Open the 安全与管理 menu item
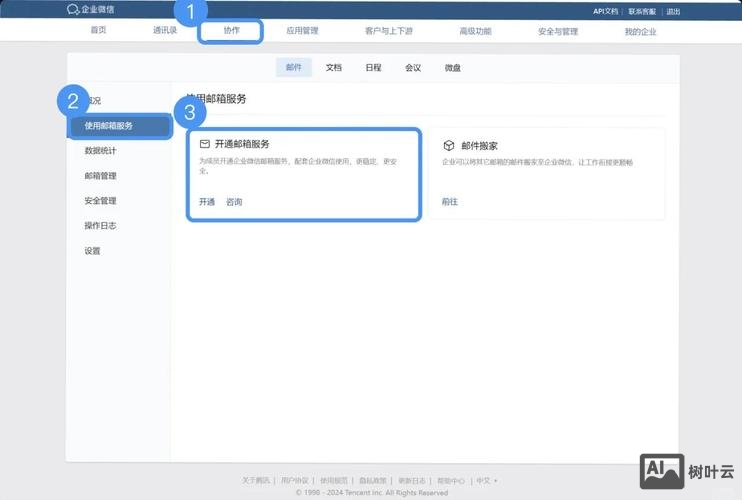This screenshot has height=500, width=742. (x=558, y=32)
